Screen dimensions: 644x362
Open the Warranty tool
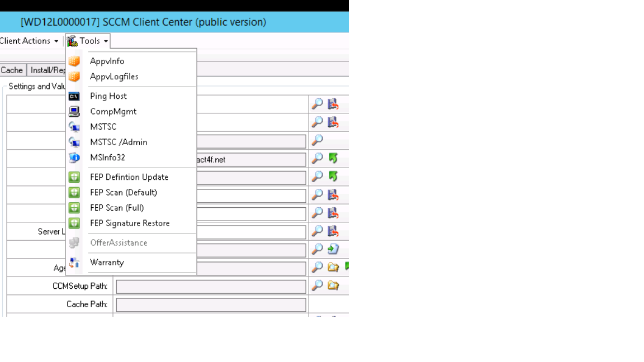coord(131,262)
